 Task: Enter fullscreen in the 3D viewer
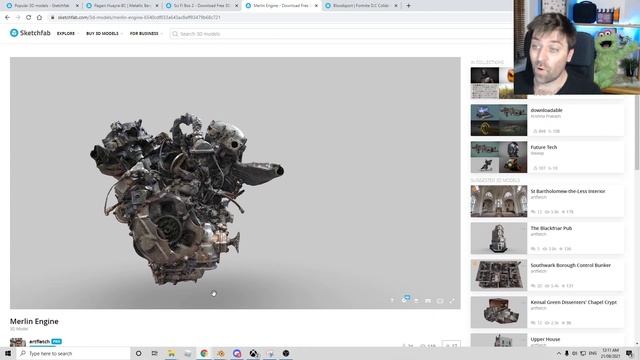(x=452, y=300)
